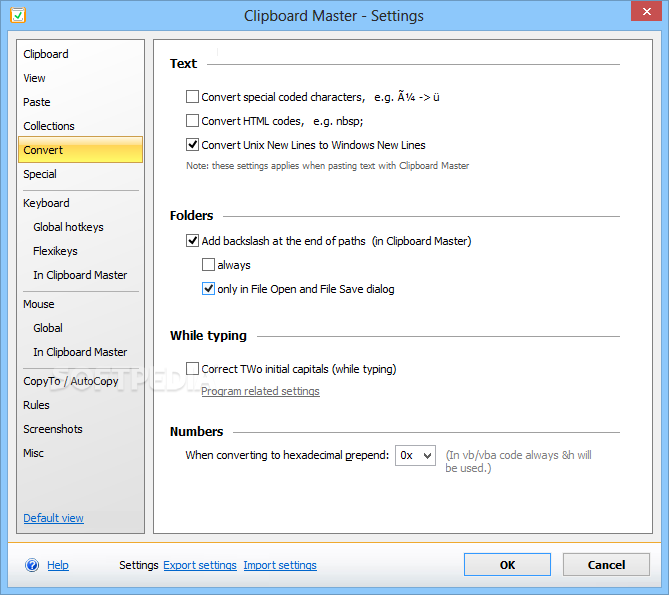Select In Clipboard Master under Mouse

point(80,352)
